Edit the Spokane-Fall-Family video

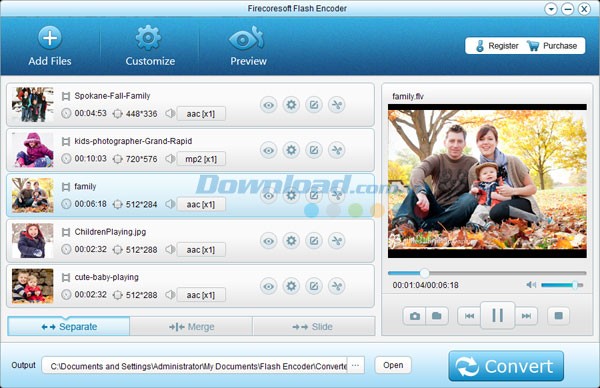pos(314,105)
